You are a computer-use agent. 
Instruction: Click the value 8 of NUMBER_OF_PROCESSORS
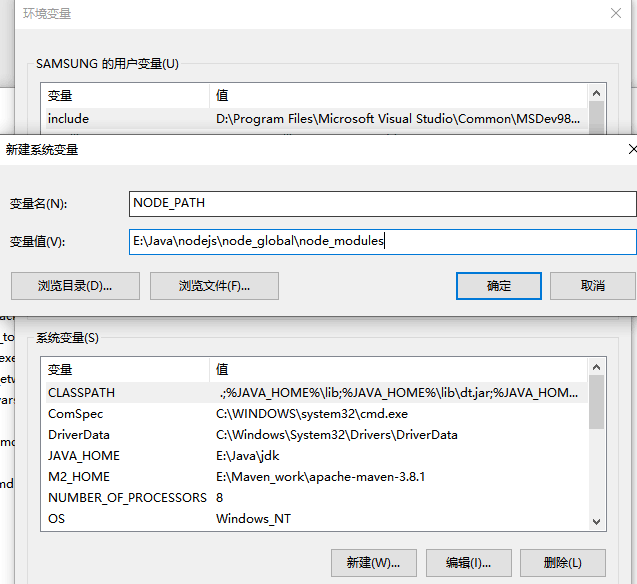click(x=219, y=498)
